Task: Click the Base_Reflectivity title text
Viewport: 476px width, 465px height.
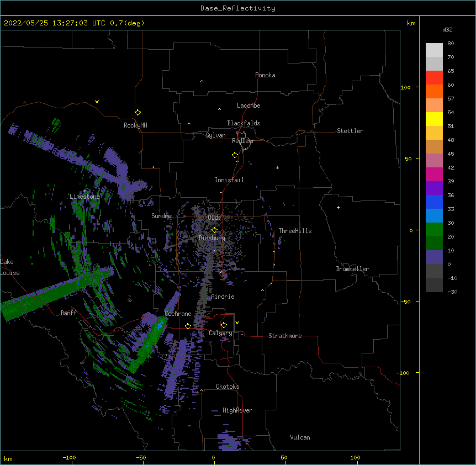Action: click(x=237, y=8)
